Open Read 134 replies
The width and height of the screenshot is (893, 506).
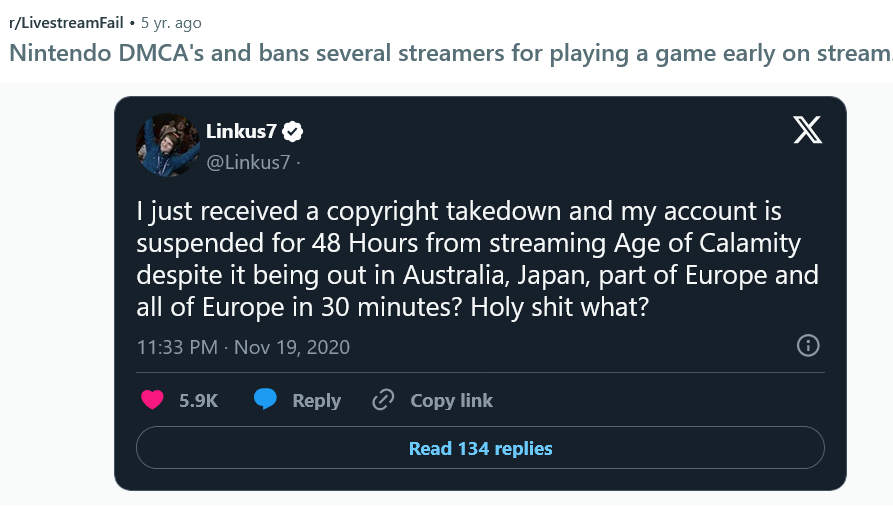coord(480,449)
